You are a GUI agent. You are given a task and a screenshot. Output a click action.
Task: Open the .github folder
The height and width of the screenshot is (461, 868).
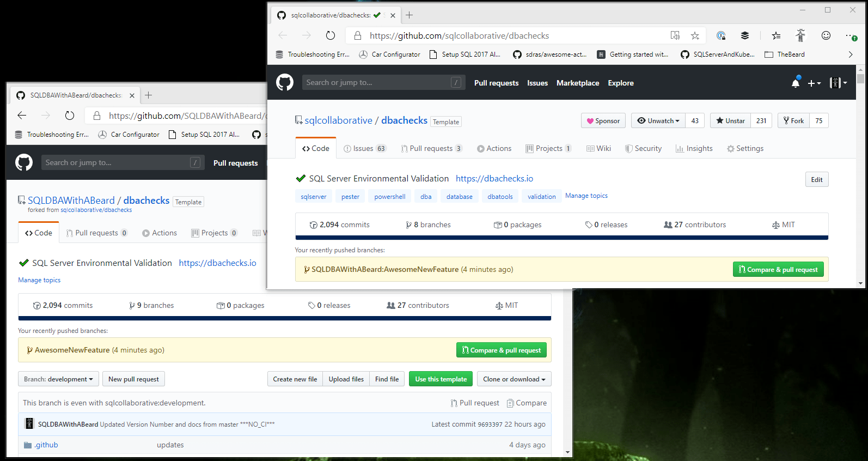tap(46, 445)
